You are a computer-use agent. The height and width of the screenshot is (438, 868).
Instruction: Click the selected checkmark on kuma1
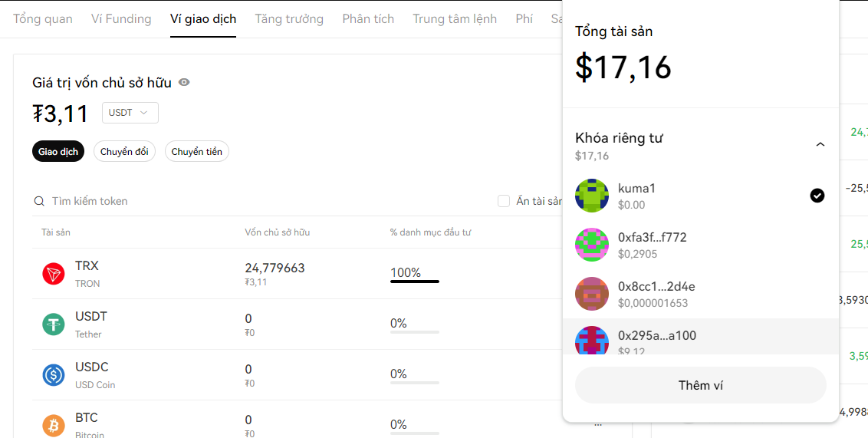tap(817, 196)
